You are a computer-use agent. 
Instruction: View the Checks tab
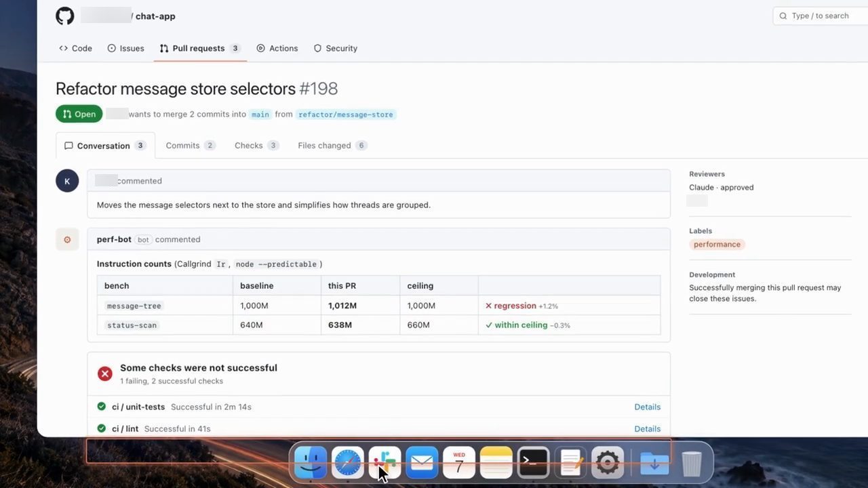(257, 146)
